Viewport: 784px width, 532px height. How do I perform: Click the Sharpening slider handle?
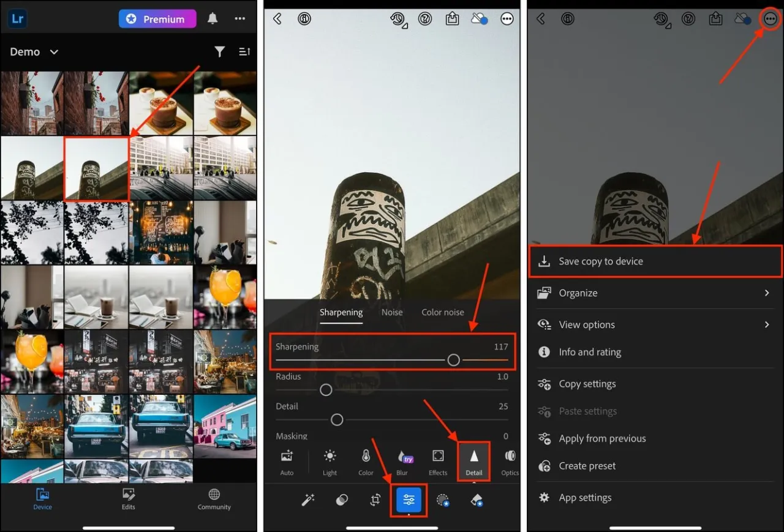[x=453, y=361]
